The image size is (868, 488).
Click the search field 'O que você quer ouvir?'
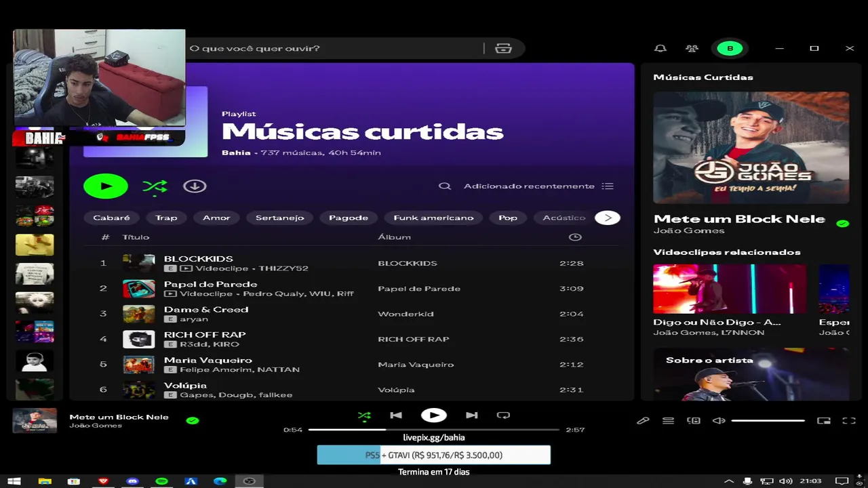334,48
